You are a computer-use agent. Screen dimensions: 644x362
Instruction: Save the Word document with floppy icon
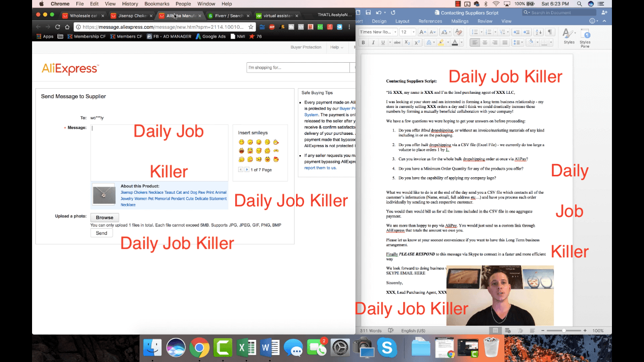[368, 13]
